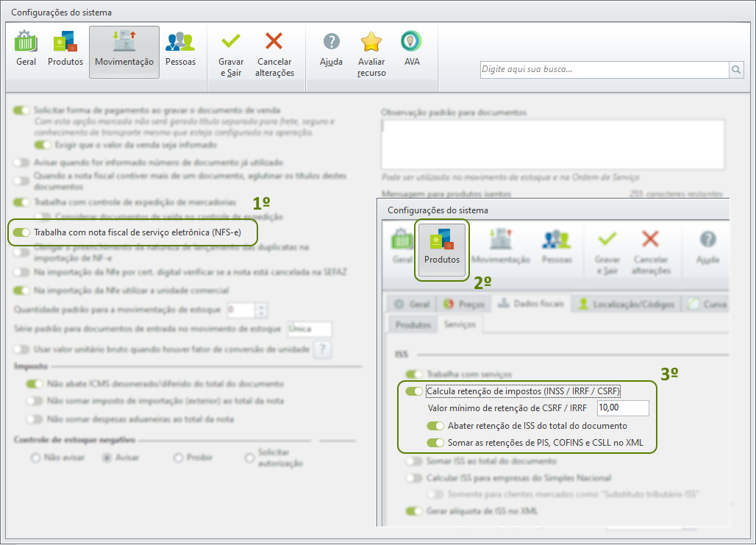Toggle 'Trabalha com serviços' in ISS section
Viewport: 756px width, 545px height.
pos(414,374)
